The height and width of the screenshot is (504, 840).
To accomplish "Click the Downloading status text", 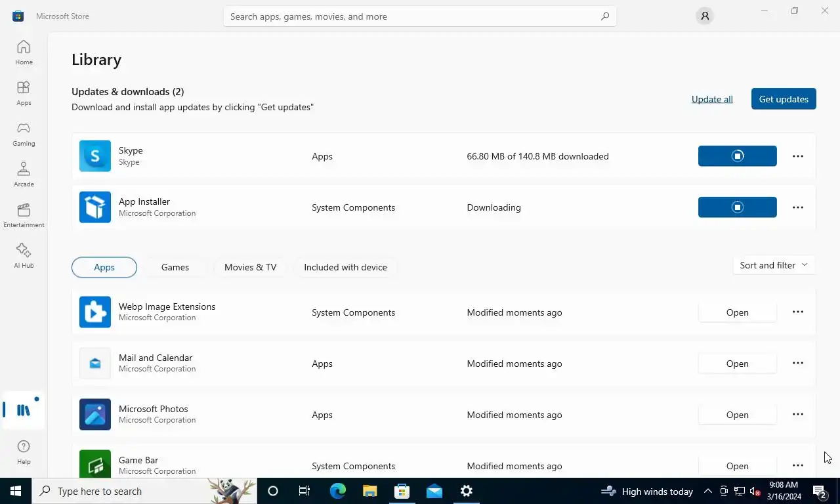I will (494, 207).
